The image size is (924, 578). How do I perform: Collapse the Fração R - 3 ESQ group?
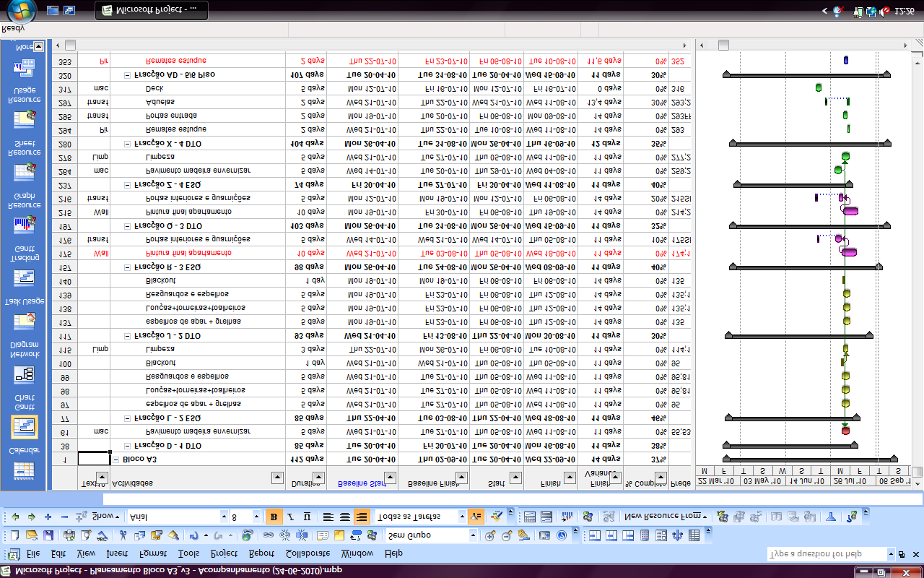click(128, 267)
